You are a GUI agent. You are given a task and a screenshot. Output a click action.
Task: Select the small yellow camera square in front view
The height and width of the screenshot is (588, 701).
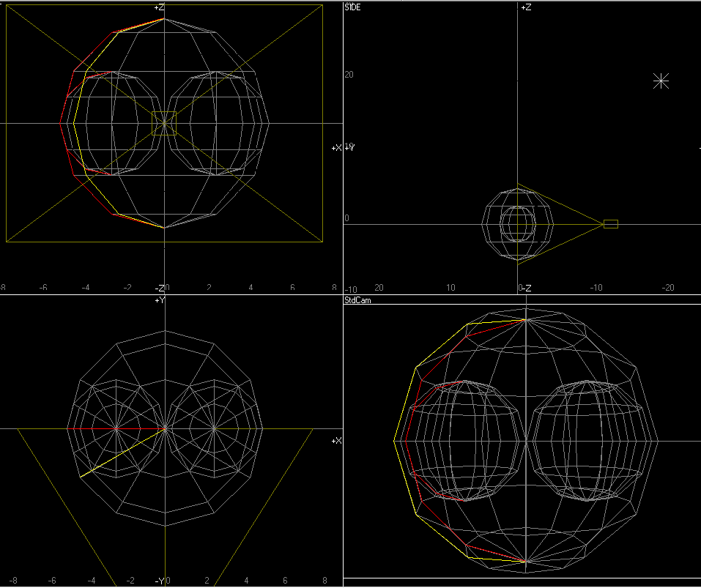[164, 123]
